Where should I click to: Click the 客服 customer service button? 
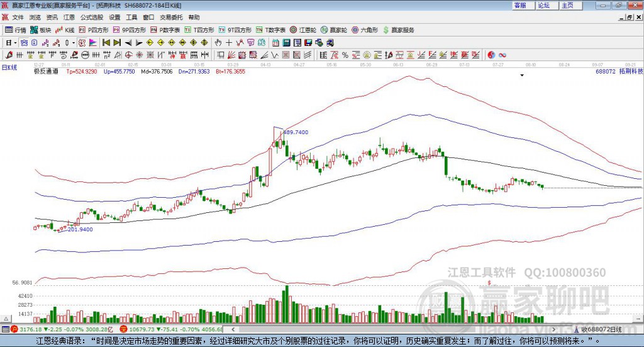click(520, 5)
